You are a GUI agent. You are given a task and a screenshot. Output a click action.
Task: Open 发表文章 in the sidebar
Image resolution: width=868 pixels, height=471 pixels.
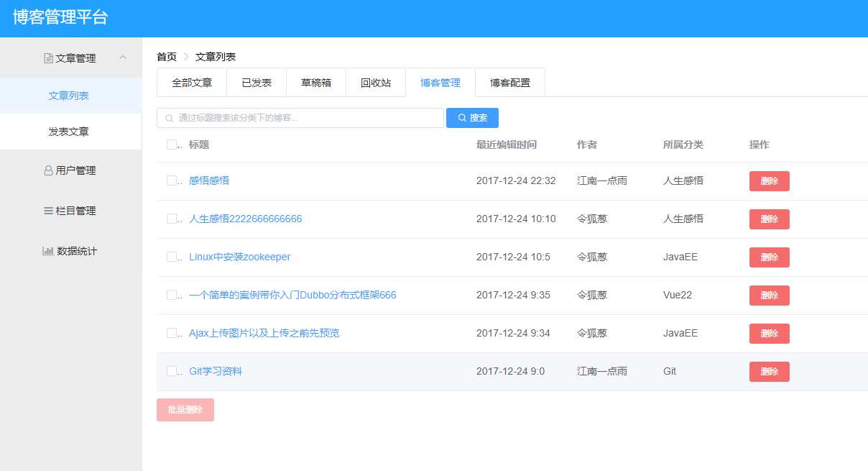point(70,132)
